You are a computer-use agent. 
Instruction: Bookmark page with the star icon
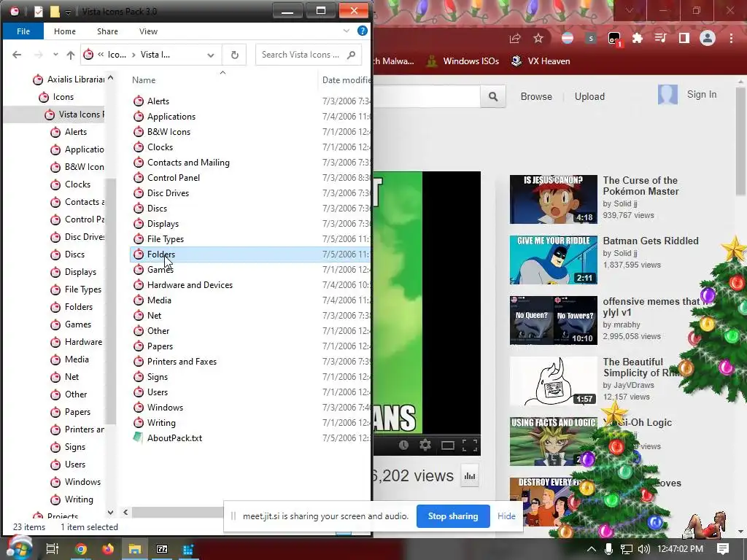tap(538, 39)
